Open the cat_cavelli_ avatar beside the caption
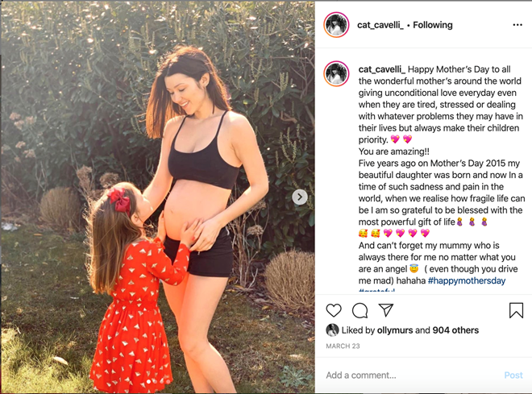The image size is (532, 394). coord(336,73)
